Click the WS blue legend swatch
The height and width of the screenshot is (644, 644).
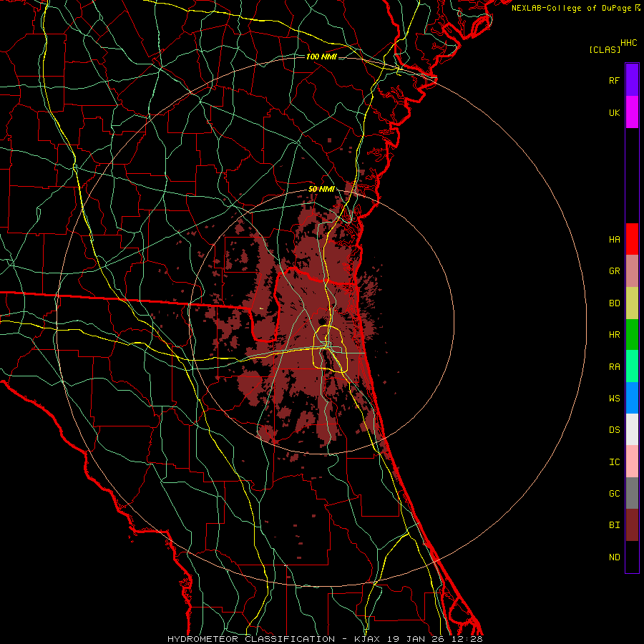(x=632, y=398)
